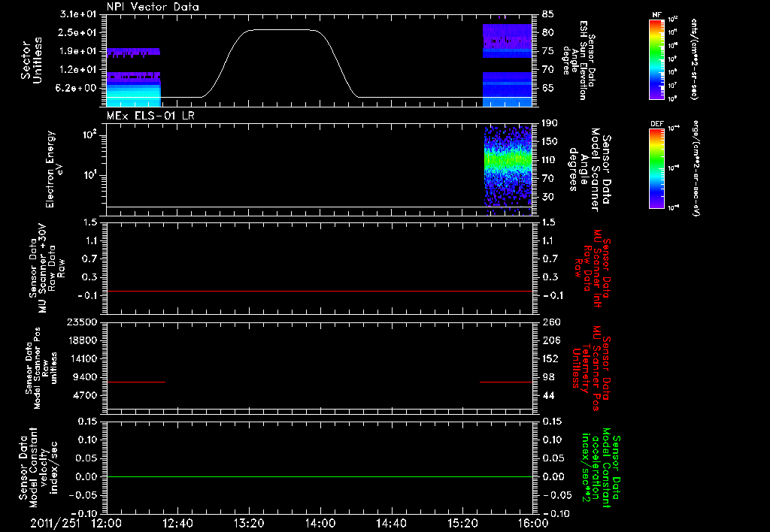Select the 'MU Scanner +30V Raw Data' axis title
The image size is (770, 532).
tap(47, 269)
